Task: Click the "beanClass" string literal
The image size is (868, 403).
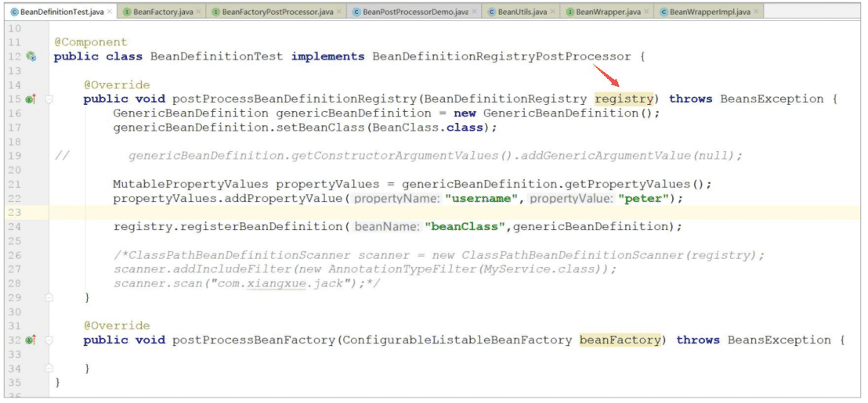Action: click(x=465, y=227)
